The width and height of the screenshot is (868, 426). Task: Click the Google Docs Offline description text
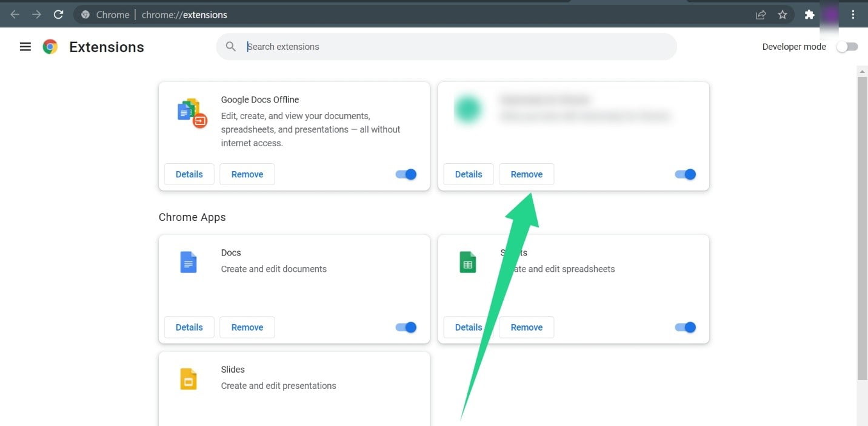click(311, 129)
